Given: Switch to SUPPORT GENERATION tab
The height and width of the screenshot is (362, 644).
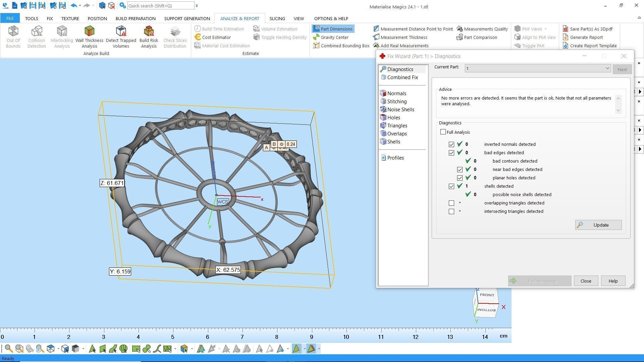Looking at the screenshot, I should point(187,18).
